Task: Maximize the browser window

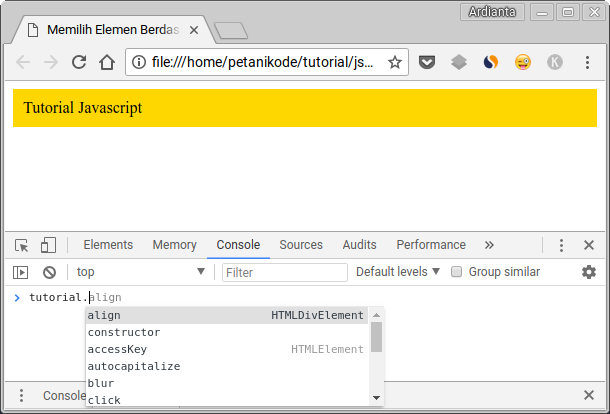Action: [568, 12]
